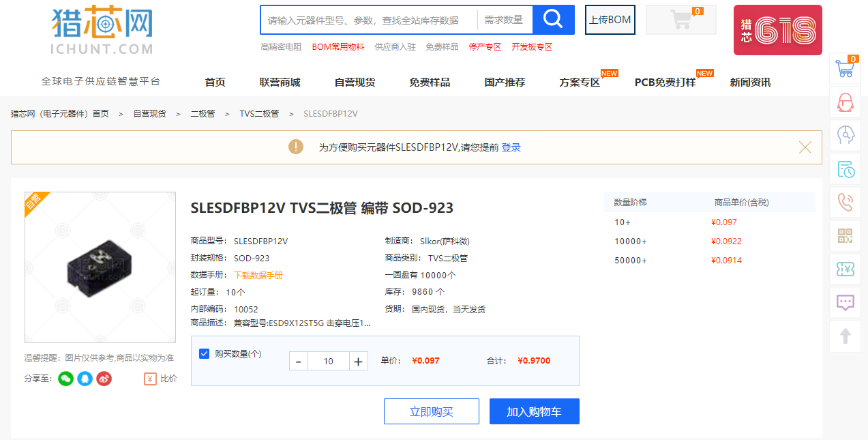Click the back-to-top arrow icon

point(845,336)
